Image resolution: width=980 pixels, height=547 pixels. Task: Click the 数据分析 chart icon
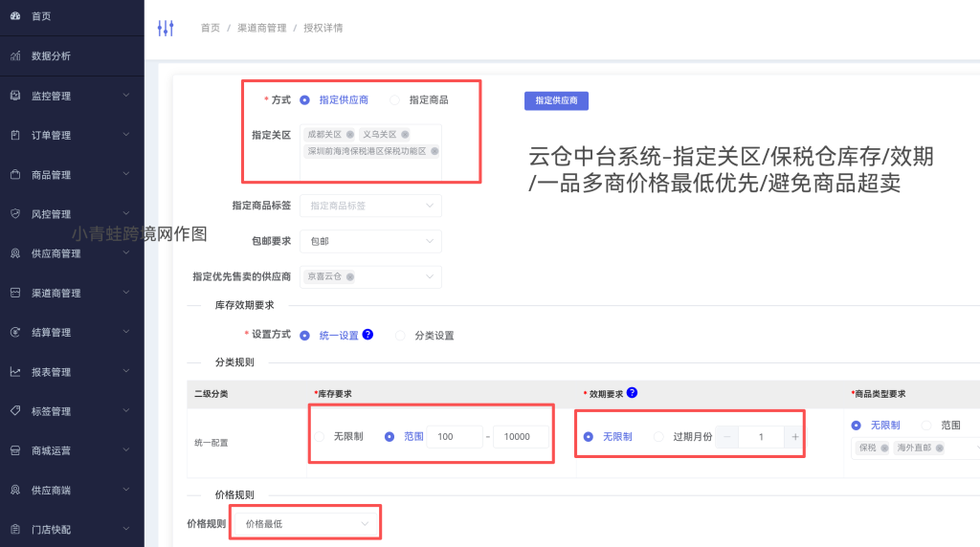click(x=15, y=56)
